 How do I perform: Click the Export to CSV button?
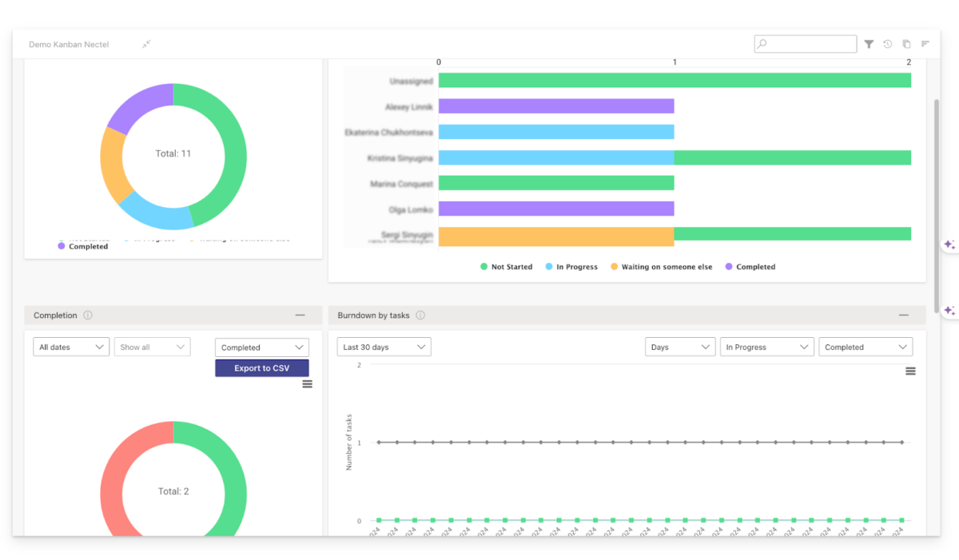point(261,367)
